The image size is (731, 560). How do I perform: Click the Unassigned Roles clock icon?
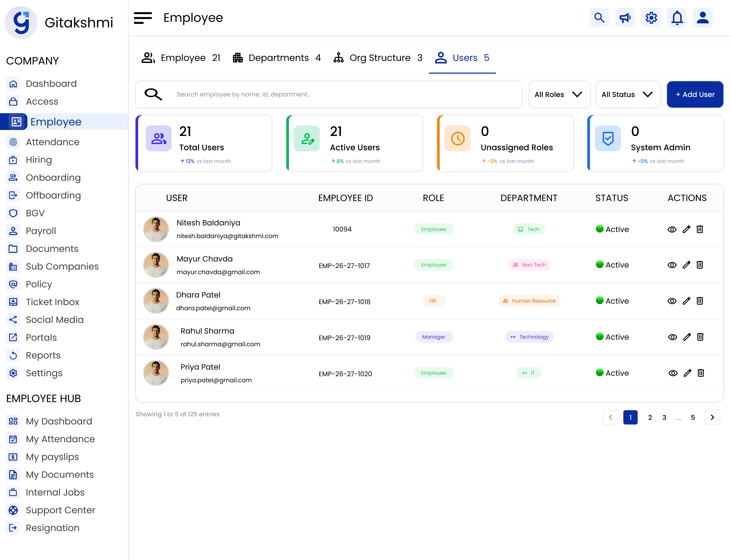[458, 138]
